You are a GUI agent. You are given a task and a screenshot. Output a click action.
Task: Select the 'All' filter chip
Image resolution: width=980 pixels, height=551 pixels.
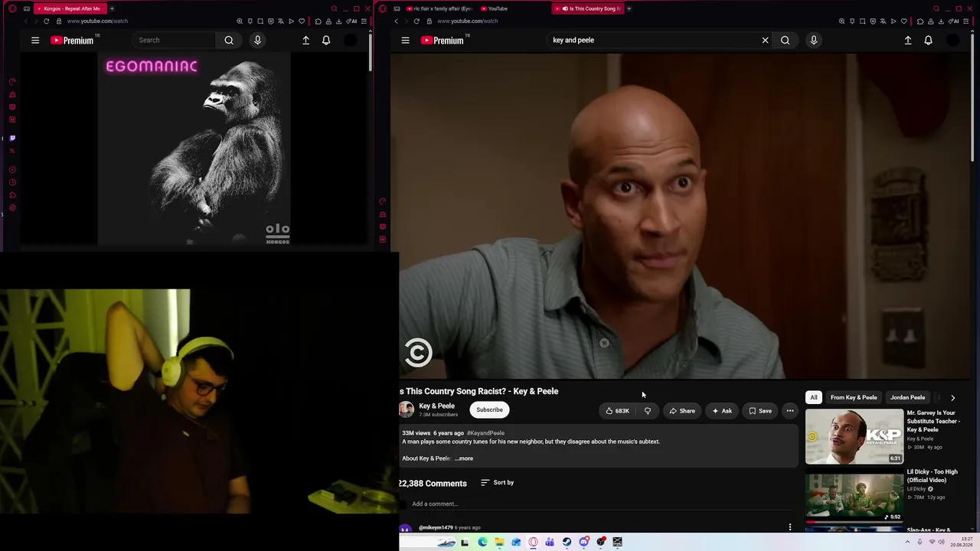tap(814, 398)
